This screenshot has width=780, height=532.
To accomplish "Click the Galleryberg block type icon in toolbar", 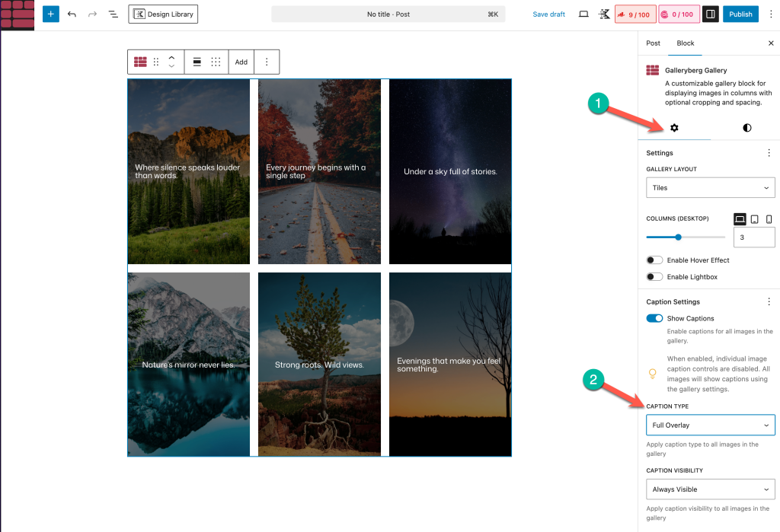I will 140,62.
